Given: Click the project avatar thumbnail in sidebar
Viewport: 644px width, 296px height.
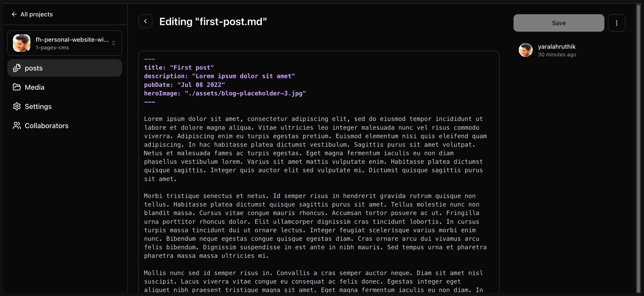Looking at the screenshot, I should coord(22,43).
